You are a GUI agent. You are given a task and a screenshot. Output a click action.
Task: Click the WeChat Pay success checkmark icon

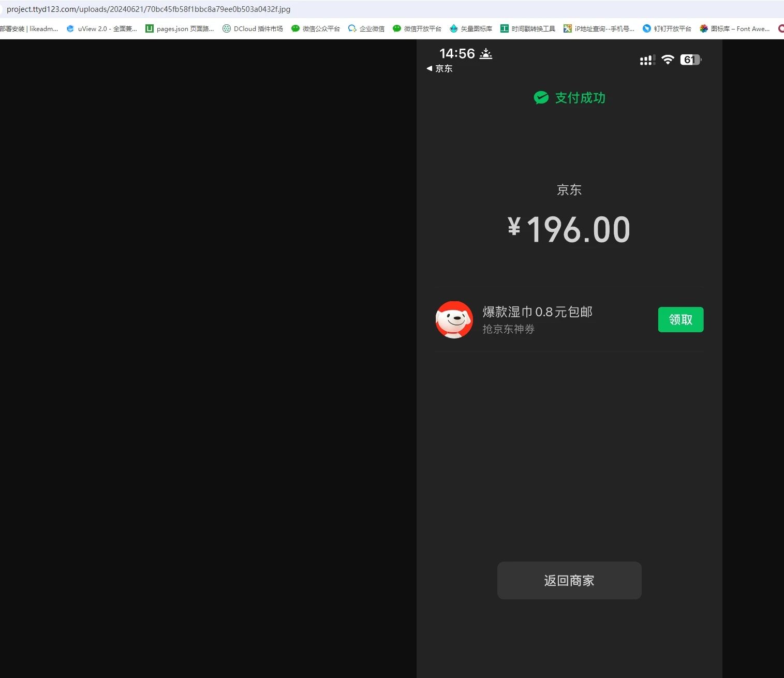coord(541,97)
